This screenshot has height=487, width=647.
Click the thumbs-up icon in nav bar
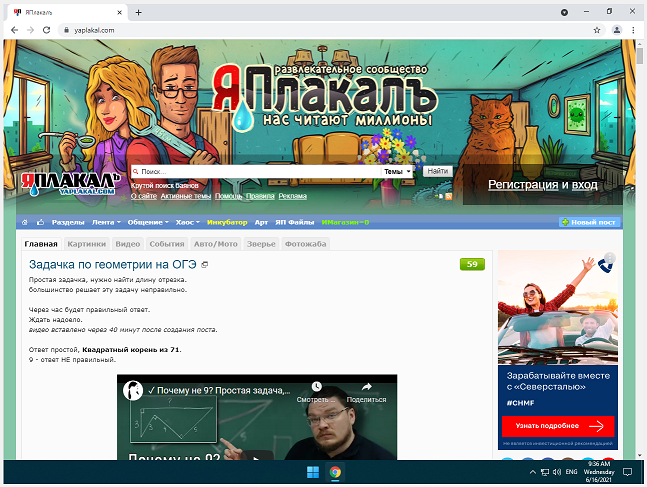[x=40, y=222]
